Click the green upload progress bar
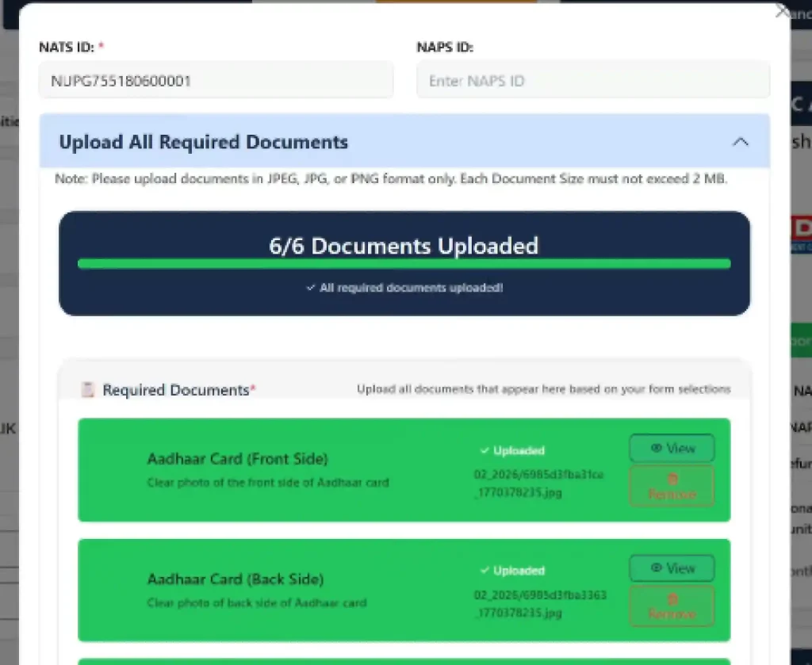The height and width of the screenshot is (665, 812). [x=404, y=263]
